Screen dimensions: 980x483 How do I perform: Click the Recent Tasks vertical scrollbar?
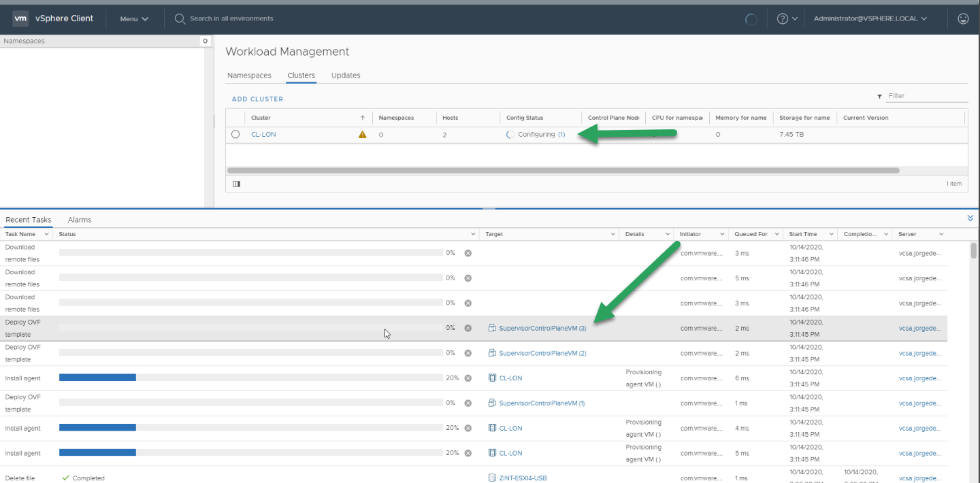point(974,250)
